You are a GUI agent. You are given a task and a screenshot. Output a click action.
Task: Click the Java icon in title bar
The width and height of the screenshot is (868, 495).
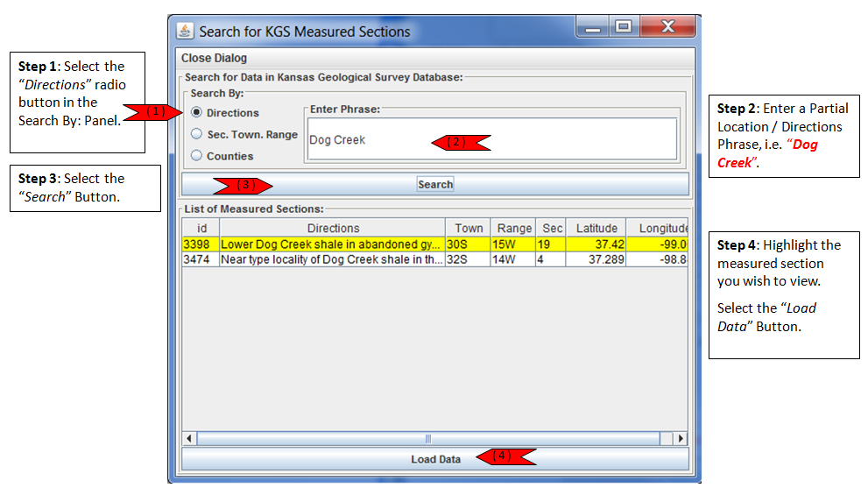tap(186, 31)
